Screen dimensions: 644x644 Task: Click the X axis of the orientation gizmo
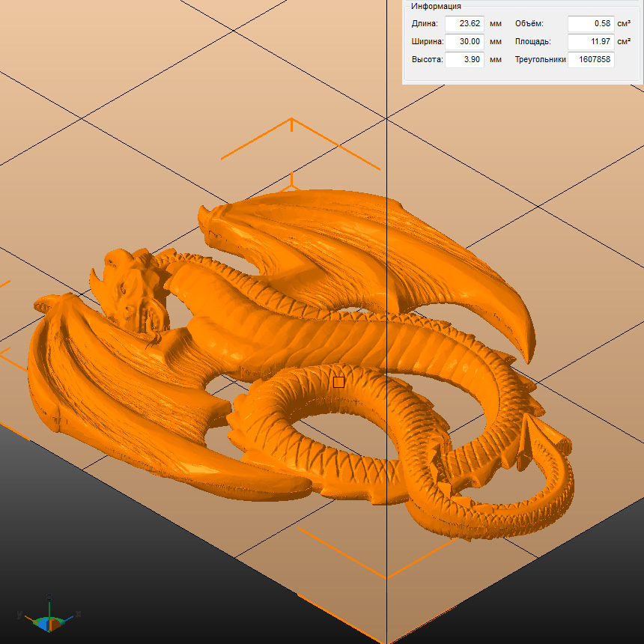(x=71, y=616)
